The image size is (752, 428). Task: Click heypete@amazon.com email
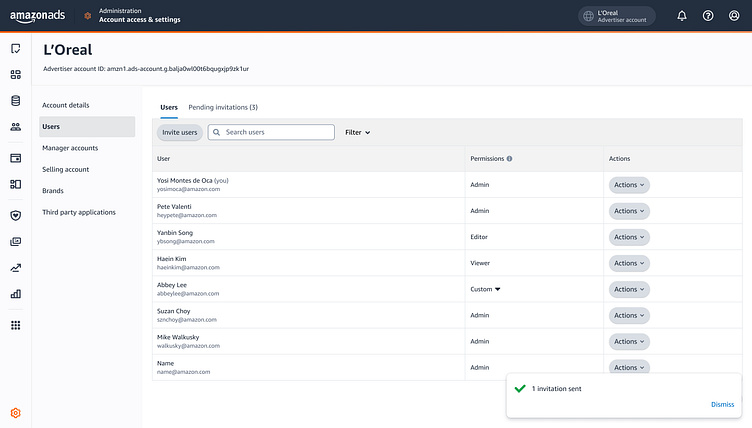tap(187, 215)
